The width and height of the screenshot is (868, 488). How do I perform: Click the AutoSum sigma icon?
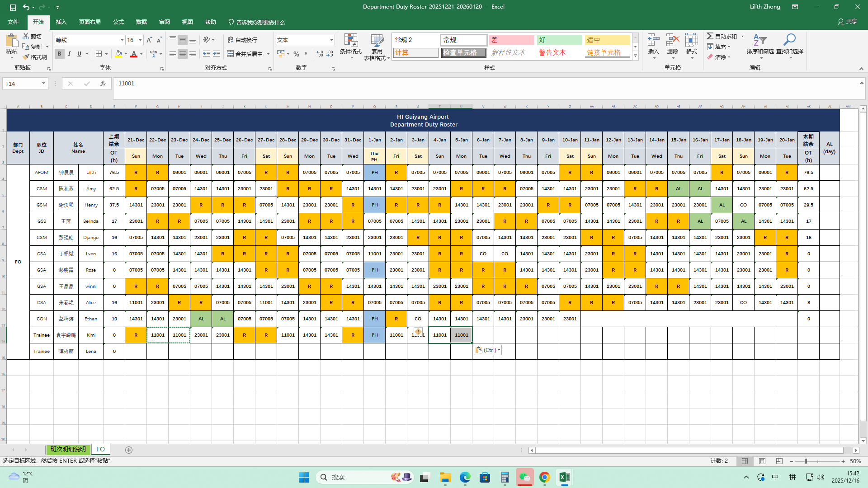coord(710,36)
